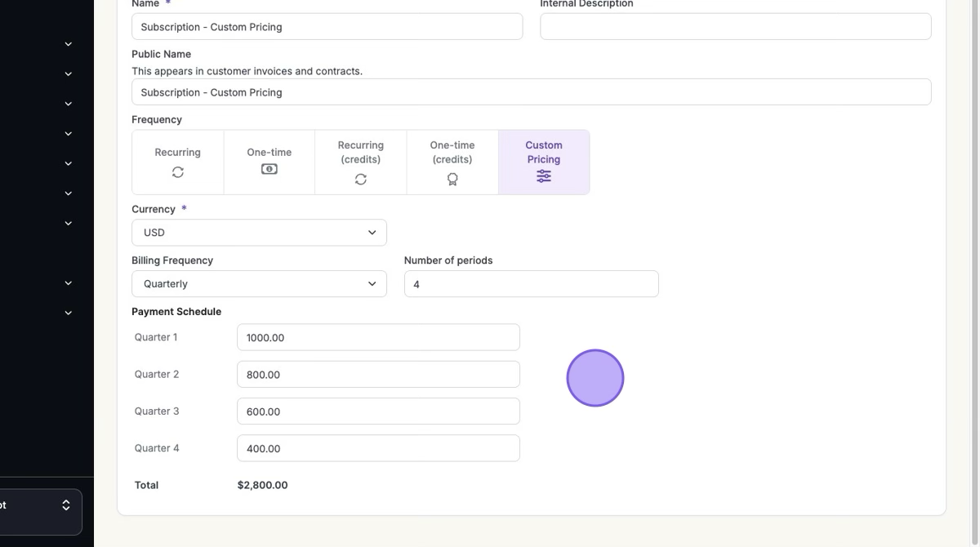Click the banknote icon under One-time

269,169
